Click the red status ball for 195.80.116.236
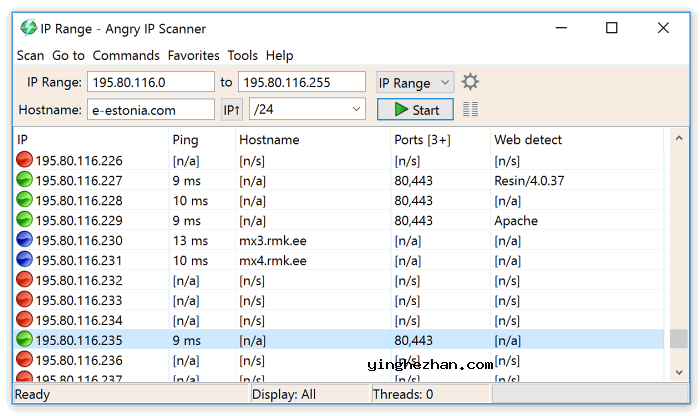The height and width of the screenshot is (416, 700). (25, 359)
